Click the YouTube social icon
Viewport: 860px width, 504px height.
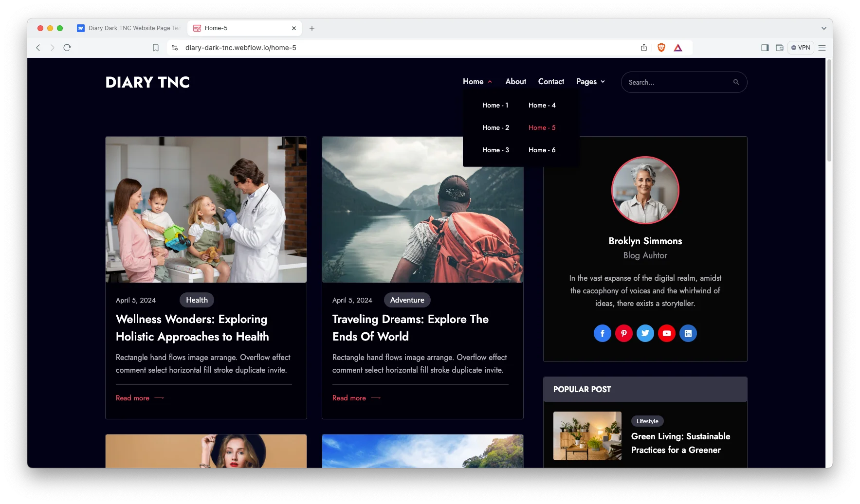pos(667,333)
